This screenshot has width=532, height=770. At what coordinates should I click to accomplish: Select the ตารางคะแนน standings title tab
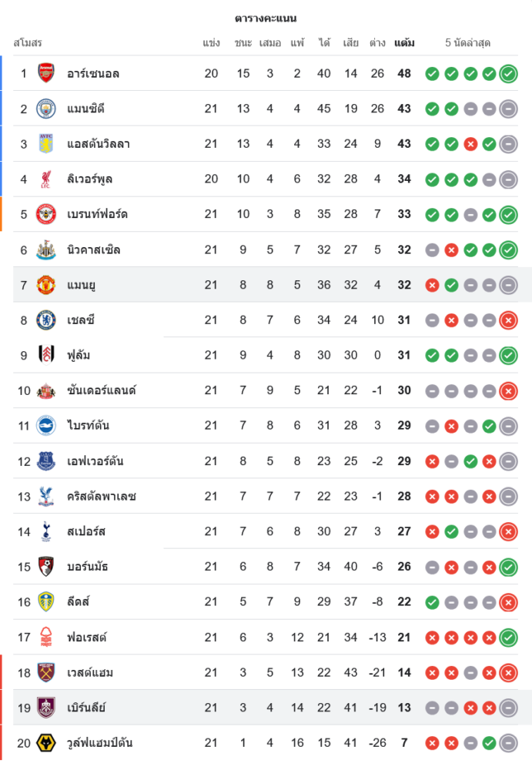coord(266,18)
